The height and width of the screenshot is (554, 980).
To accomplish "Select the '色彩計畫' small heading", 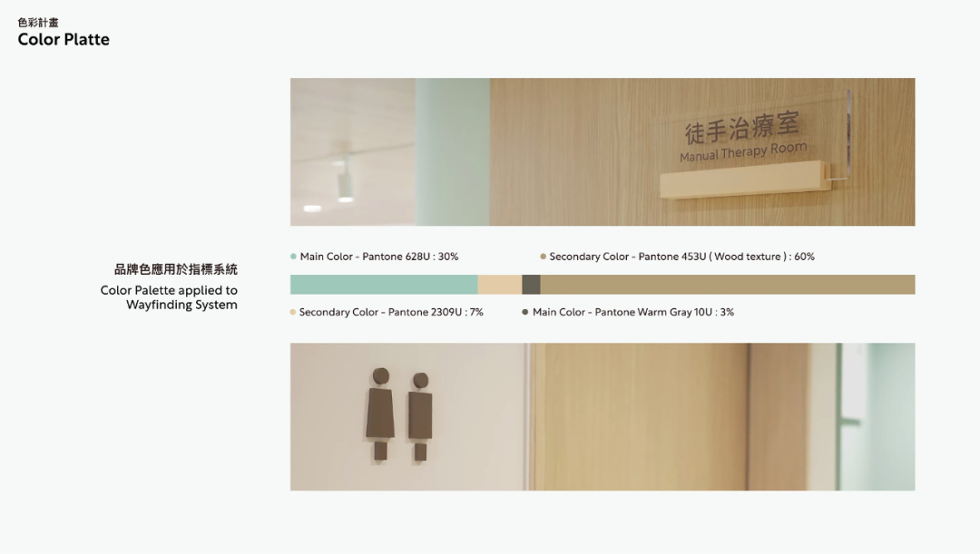I will click(38, 23).
